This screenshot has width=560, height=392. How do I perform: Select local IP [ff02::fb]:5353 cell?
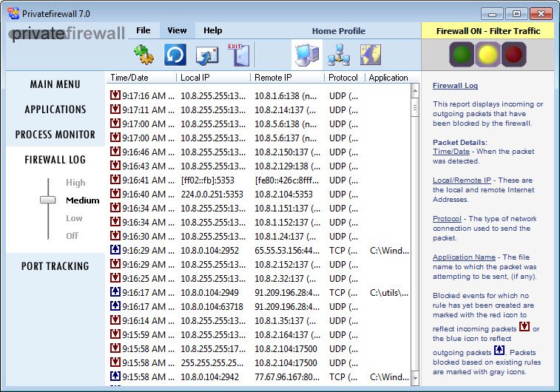(207, 180)
